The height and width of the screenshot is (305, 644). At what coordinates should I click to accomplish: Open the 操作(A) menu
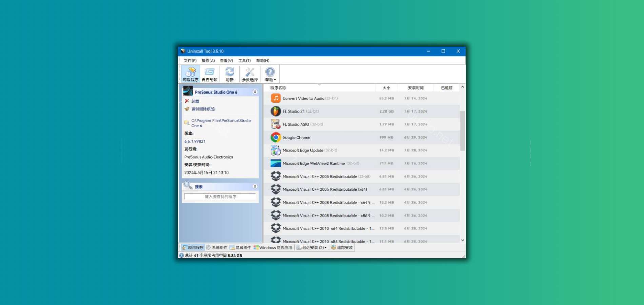208,61
